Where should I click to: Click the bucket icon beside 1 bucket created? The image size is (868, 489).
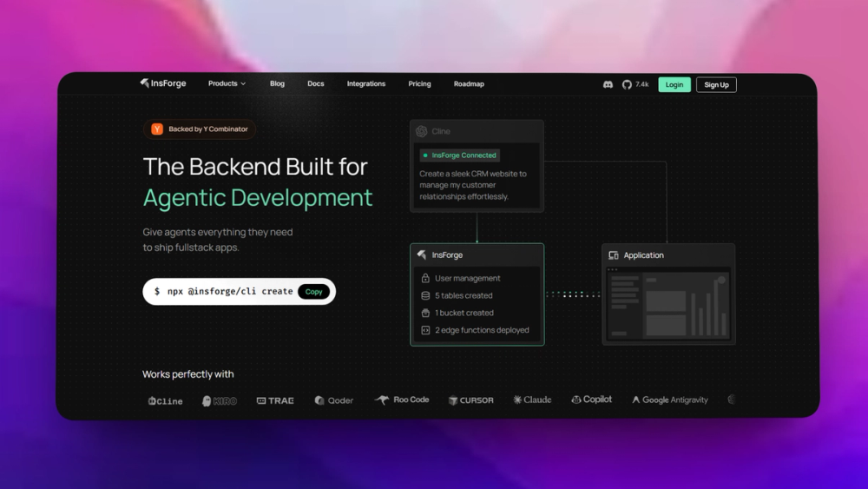425,313
